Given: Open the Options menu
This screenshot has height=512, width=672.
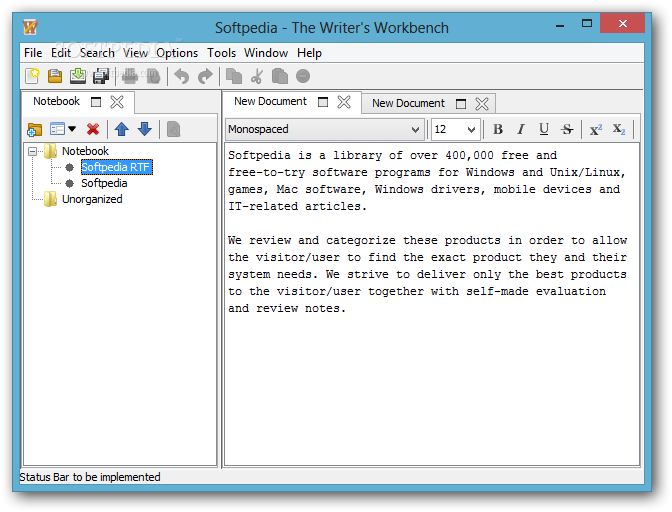Looking at the screenshot, I should (177, 53).
